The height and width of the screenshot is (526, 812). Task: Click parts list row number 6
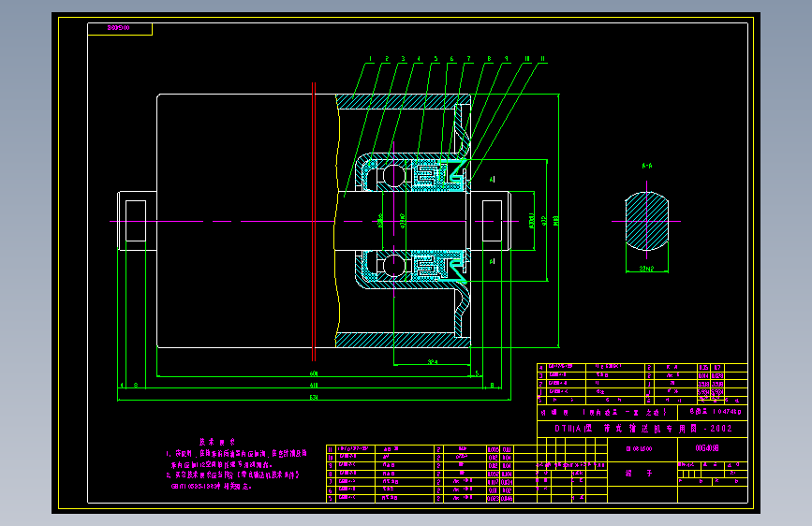[433, 489]
